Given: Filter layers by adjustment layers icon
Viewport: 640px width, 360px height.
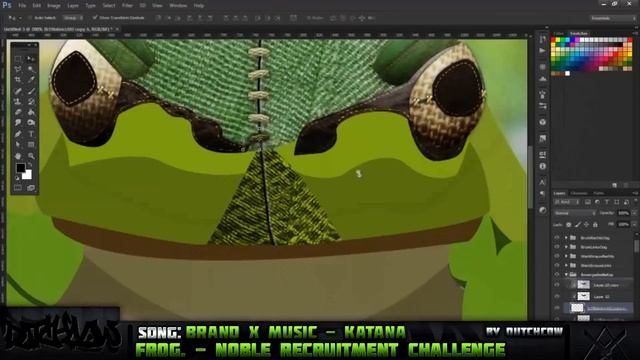Looking at the screenshot, I should tap(598, 202).
